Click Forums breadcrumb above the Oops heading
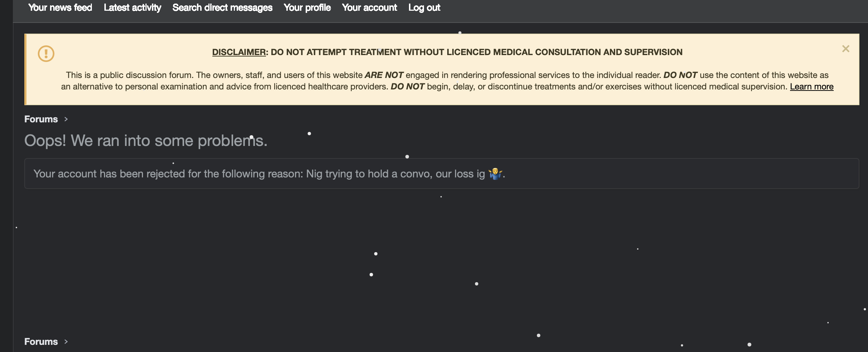Viewport: 868px width, 352px height. [x=41, y=119]
